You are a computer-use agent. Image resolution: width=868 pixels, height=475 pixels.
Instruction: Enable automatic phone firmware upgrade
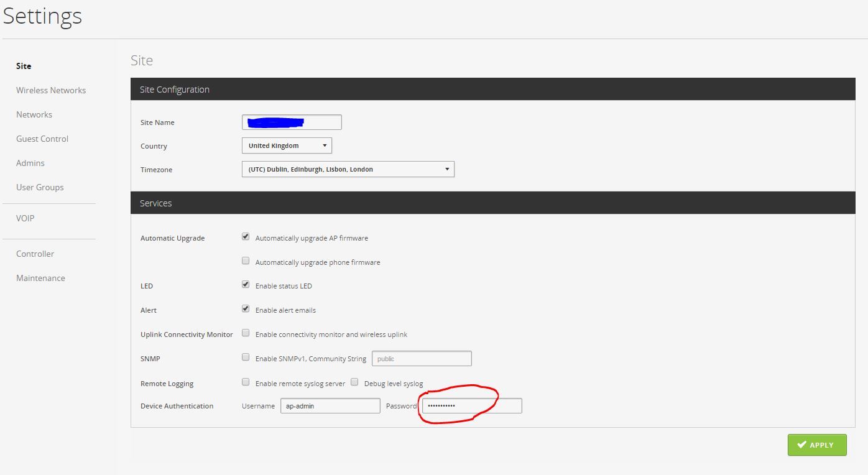[x=246, y=261]
